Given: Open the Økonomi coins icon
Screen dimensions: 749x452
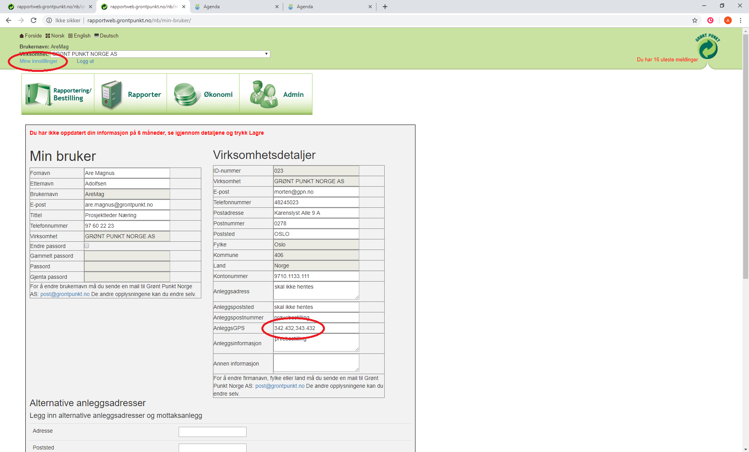Looking at the screenshot, I should [x=187, y=95].
